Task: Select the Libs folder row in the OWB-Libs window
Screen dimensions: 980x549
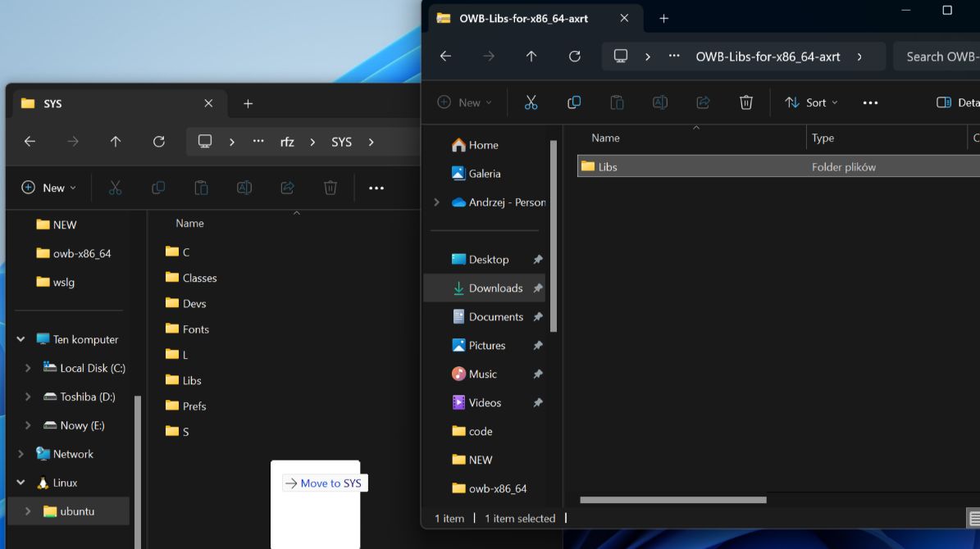Action: pos(779,167)
